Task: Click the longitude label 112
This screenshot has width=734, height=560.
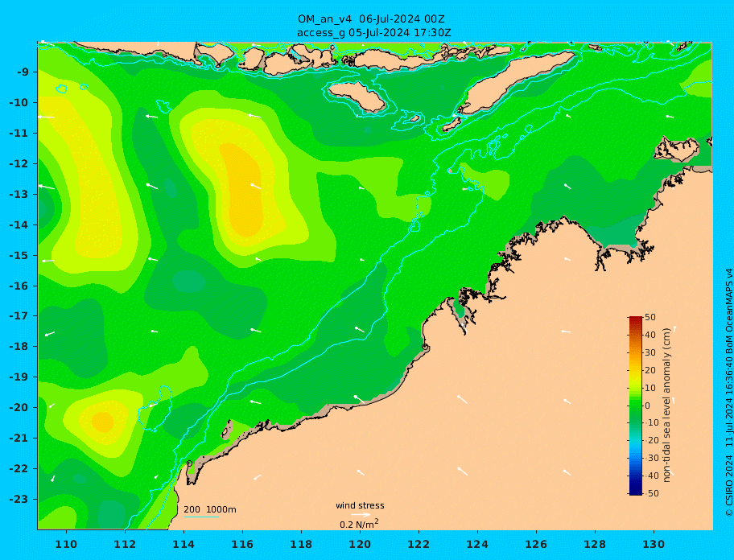Action: click(x=125, y=544)
